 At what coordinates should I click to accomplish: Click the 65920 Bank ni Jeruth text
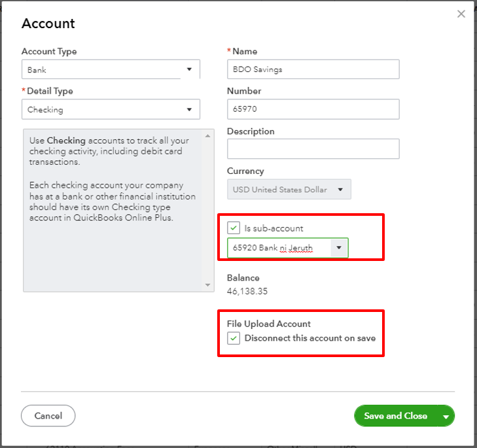272,249
